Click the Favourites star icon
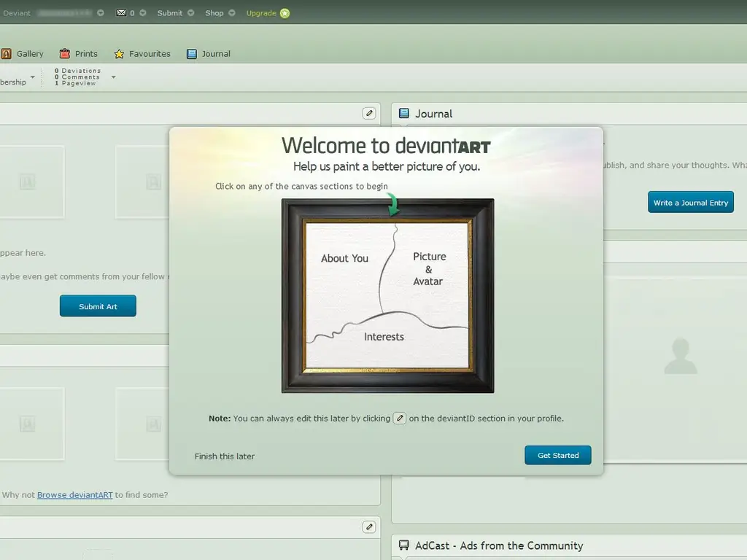Screen dimensions: 747x560 [x=119, y=54]
